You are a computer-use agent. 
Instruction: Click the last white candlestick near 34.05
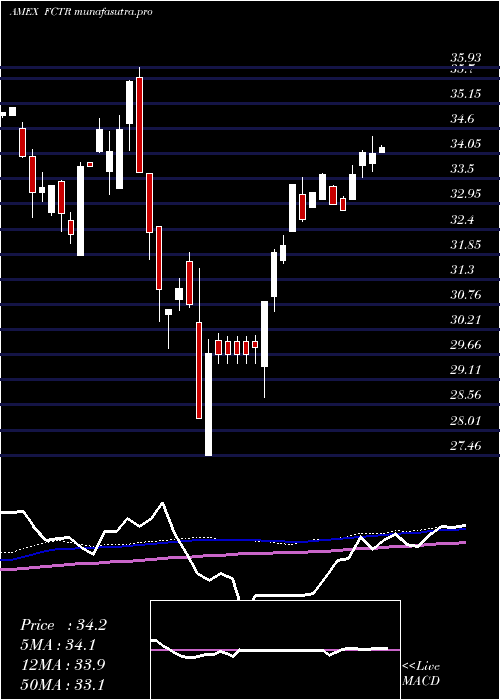click(382, 150)
